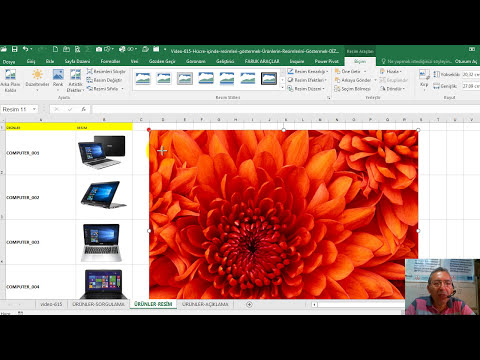Viewport: 480px width, 360px height.
Task: Remove background with Arka Planı Kaldır
Action: [10, 81]
